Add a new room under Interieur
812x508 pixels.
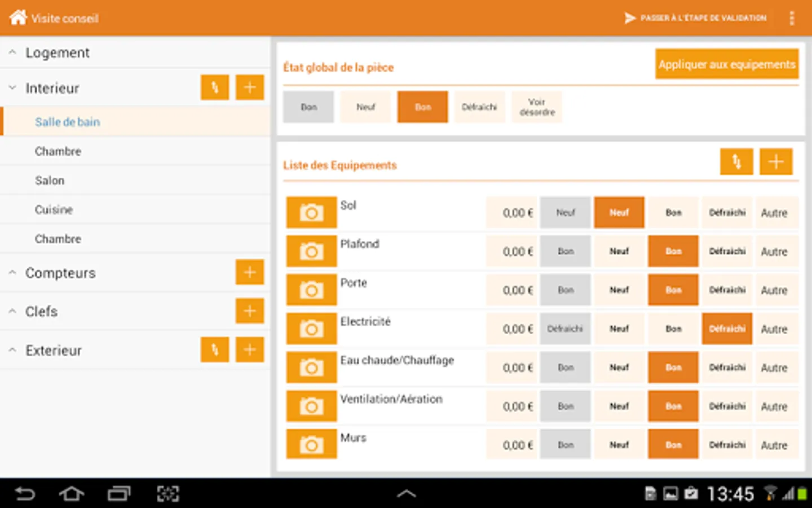[x=249, y=87]
